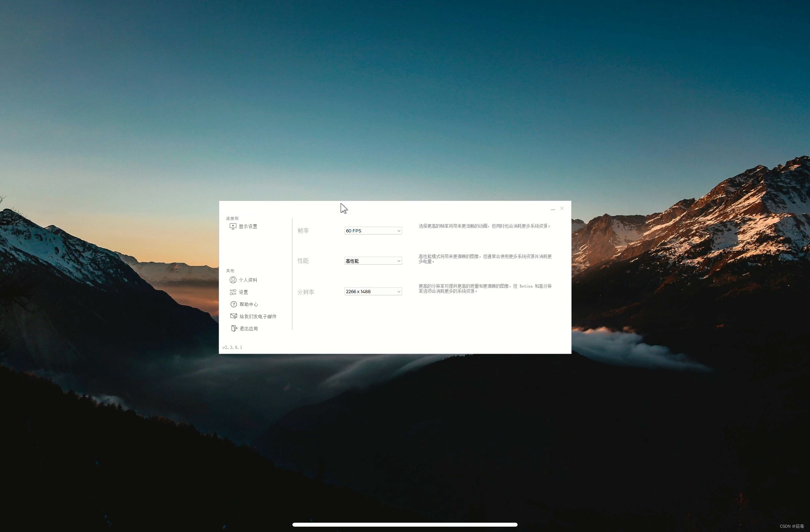Click the person icon for 个人资料

[233, 280]
